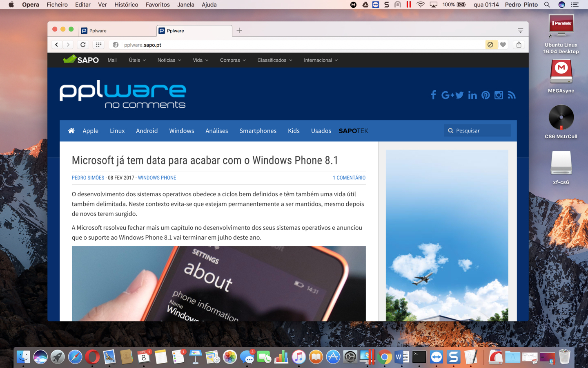588x368 pixels.
Task: Open the 1 COMENTÁRIO link
Action: [349, 178]
